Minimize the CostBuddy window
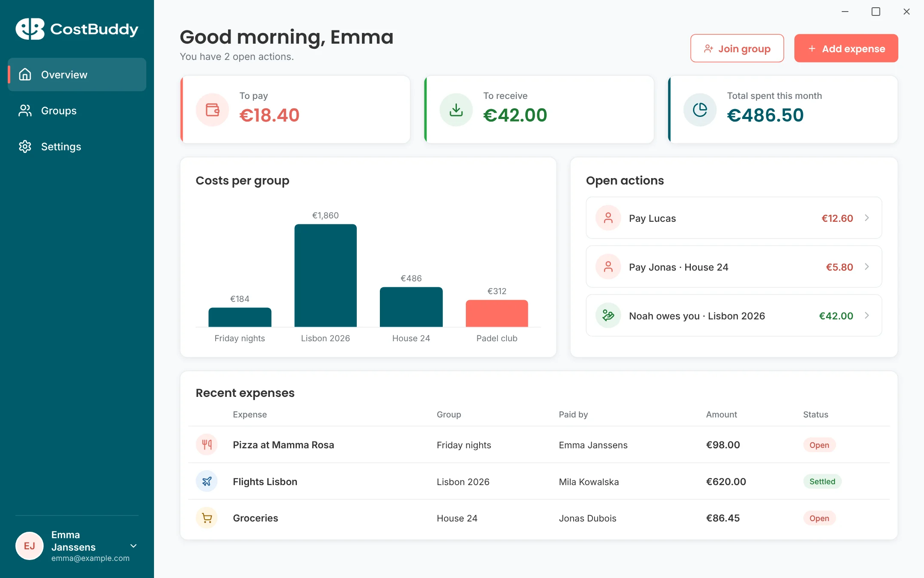 tap(845, 12)
